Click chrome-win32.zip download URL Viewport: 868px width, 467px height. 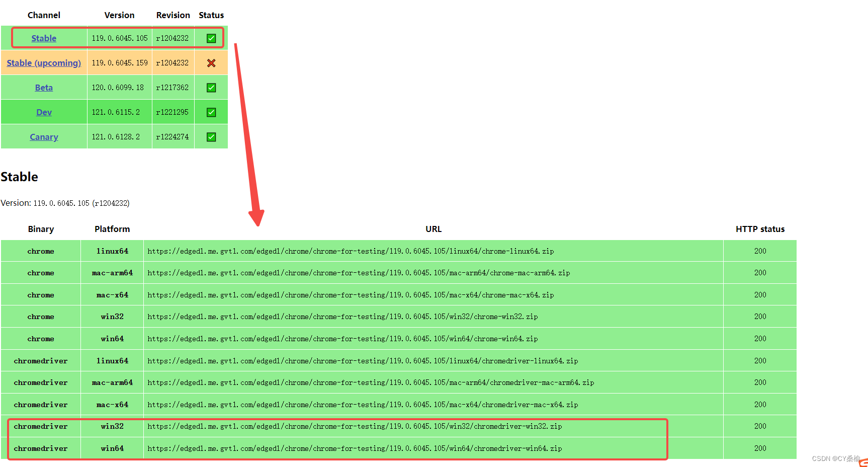point(342,317)
